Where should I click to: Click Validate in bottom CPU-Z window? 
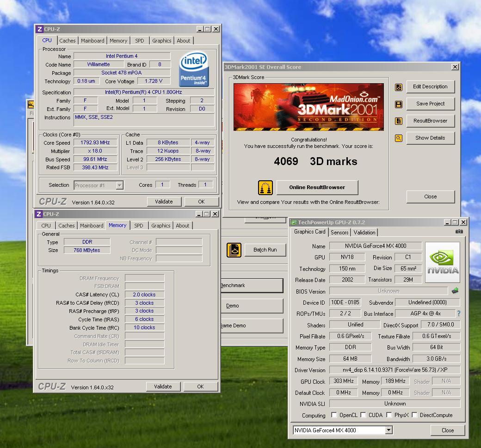point(163,387)
